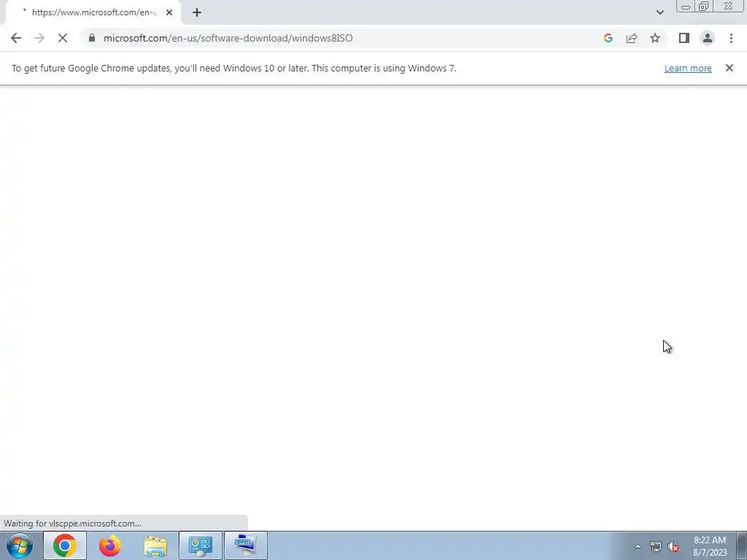The height and width of the screenshot is (560, 747).
Task: Click the grayed forward navigation arrow
Action: tap(39, 38)
